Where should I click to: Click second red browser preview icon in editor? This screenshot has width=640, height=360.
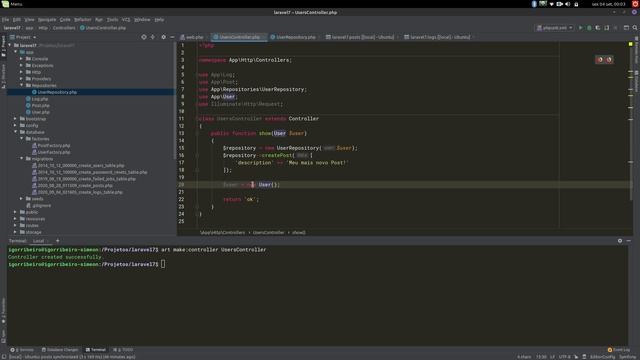tap(609, 60)
